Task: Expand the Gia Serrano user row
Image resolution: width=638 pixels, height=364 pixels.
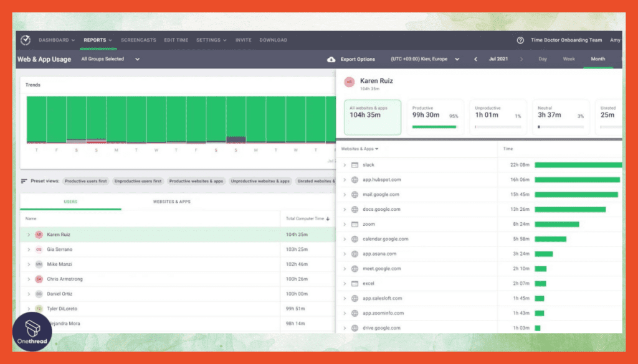Action: [x=29, y=250]
